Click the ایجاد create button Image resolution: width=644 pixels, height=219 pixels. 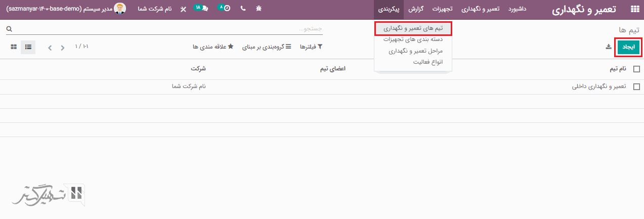pos(628,47)
